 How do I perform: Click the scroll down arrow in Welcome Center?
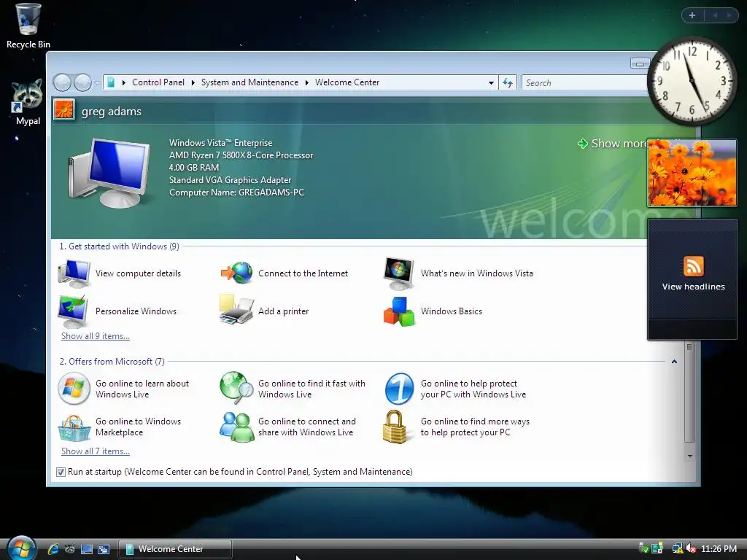pyautogui.click(x=690, y=456)
